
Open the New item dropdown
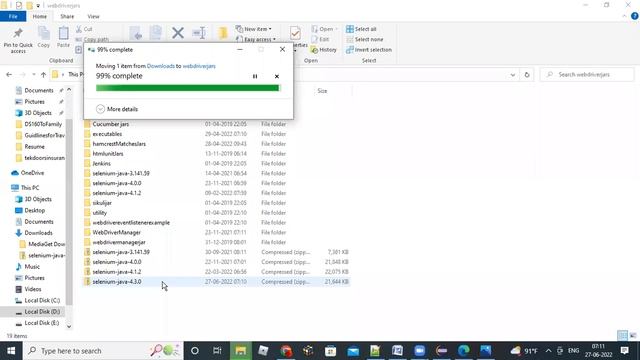pyautogui.click(x=253, y=29)
